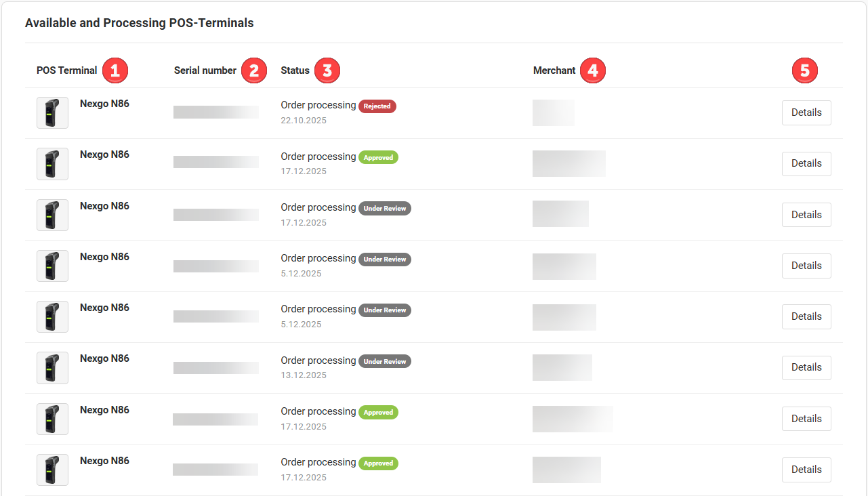Open Details for the last terminal row
Viewport: 868px width, 496px height.
(806, 470)
